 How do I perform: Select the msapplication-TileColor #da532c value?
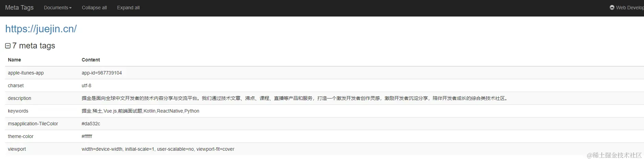[91, 124]
